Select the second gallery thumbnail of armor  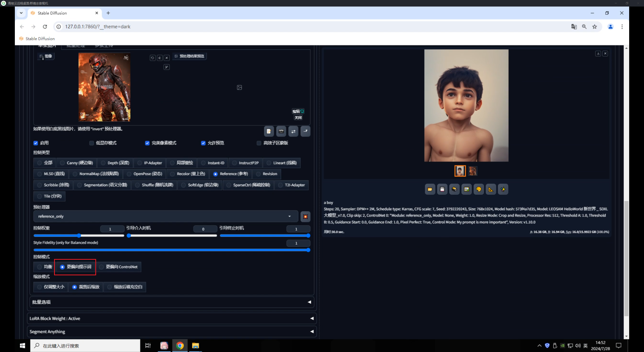click(x=473, y=171)
